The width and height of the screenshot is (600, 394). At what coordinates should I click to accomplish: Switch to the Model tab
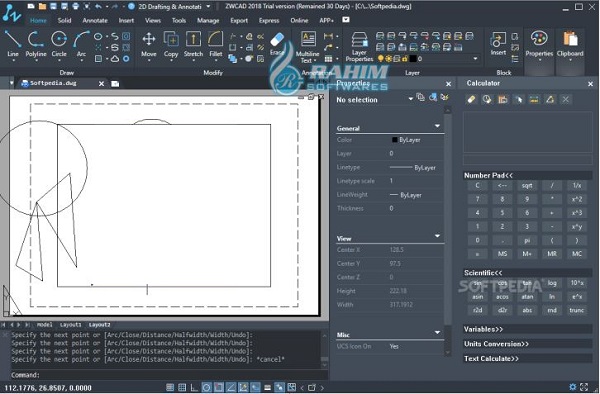[x=44, y=325]
